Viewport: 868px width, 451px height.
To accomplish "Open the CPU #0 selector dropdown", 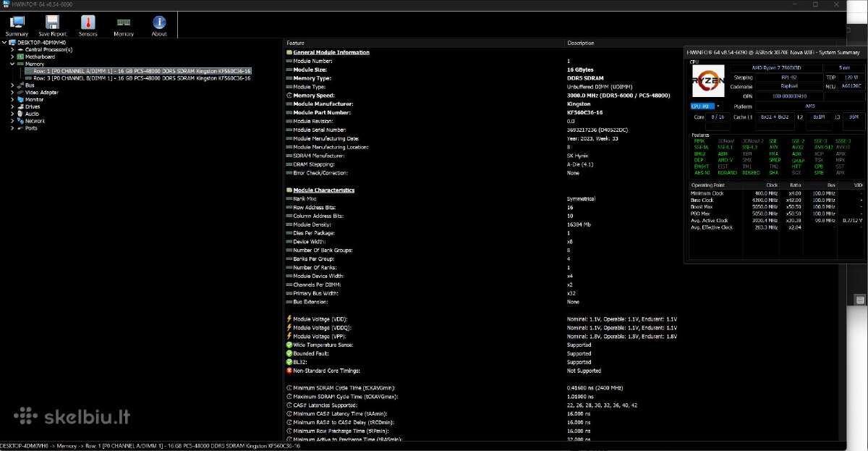I will click(x=707, y=106).
